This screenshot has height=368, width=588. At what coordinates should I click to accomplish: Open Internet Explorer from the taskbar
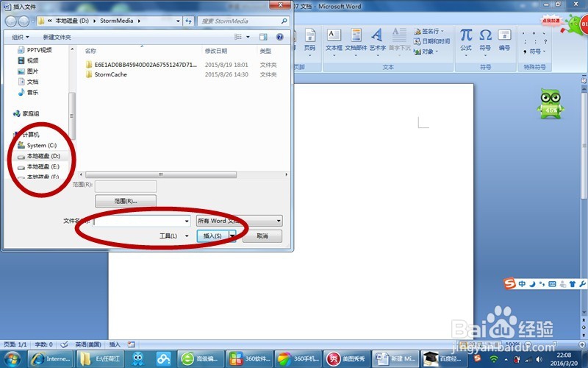click(51, 359)
